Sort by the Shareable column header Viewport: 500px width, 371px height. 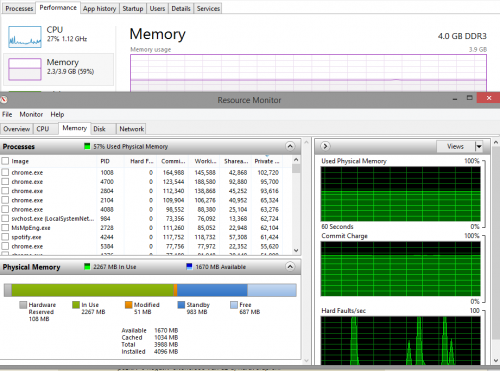tap(236, 161)
